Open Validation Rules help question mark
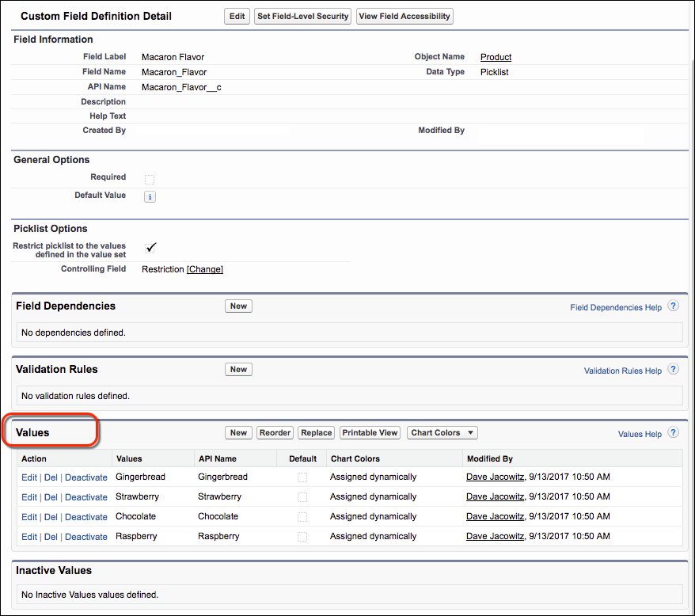Viewport: 695px width, 616px height. tap(672, 368)
